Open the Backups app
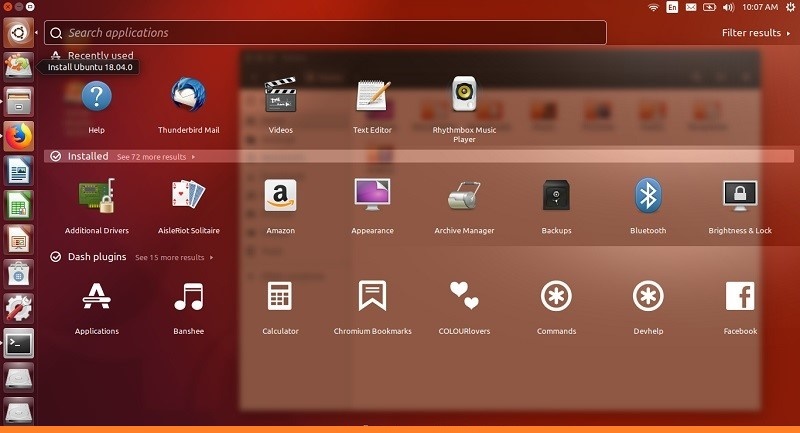 [x=556, y=195]
